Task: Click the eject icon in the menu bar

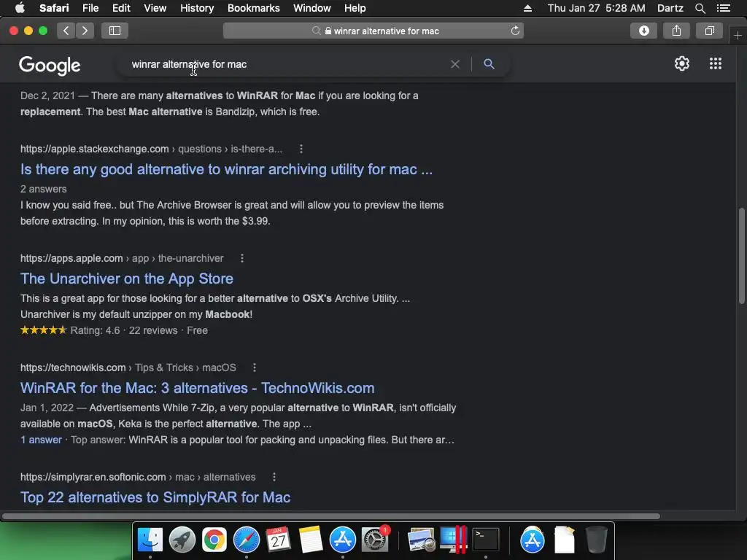Action: point(527,8)
